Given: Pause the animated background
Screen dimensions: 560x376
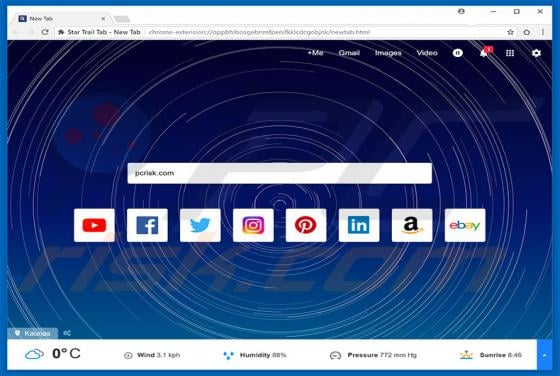Looking at the screenshot, I should (458, 53).
